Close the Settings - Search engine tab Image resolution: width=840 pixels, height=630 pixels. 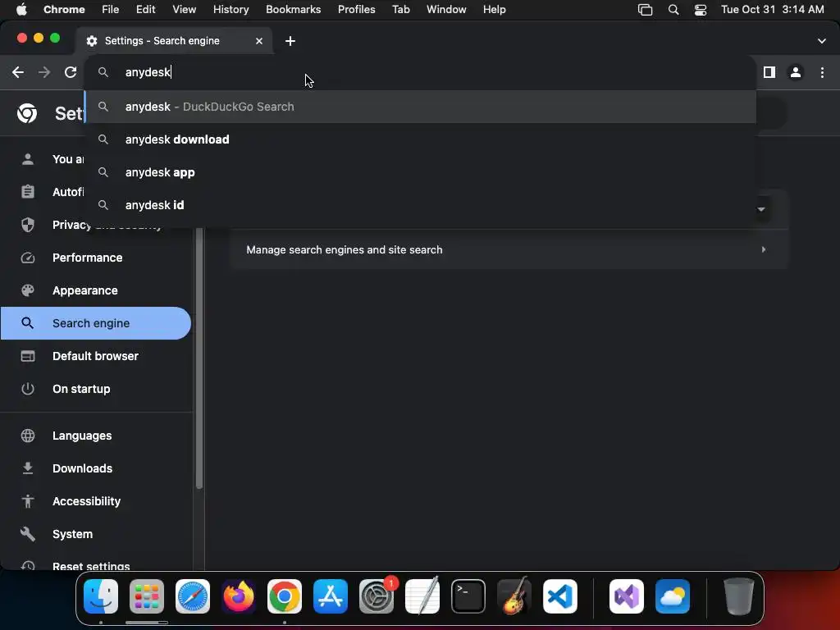coord(259,41)
